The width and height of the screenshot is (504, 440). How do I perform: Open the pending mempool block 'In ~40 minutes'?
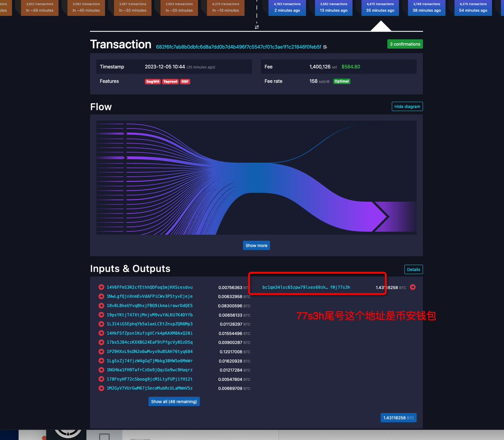pyautogui.click(x=86, y=8)
